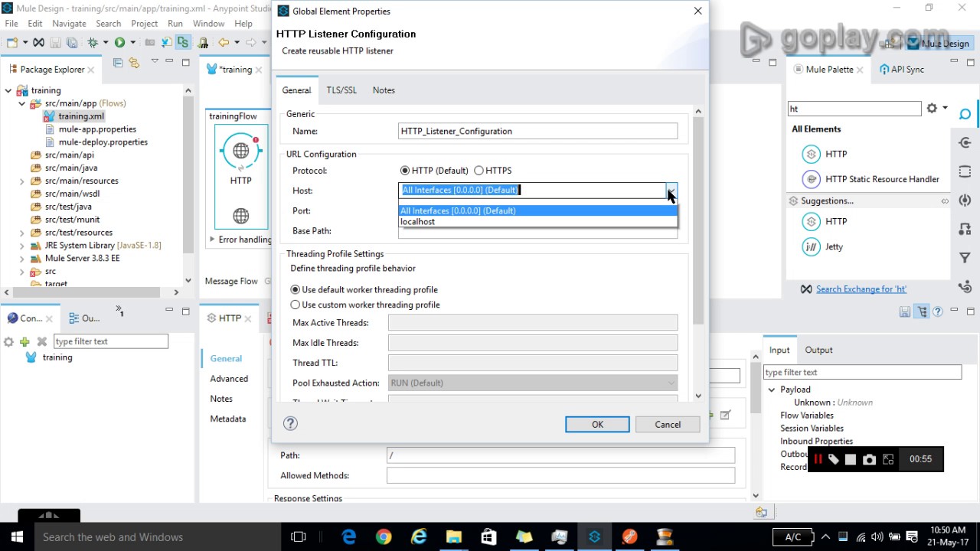The image size is (980, 551).
Task: Choose All Interfaces [0.0.0.0] (Default) option
Action: pos(537,210)
